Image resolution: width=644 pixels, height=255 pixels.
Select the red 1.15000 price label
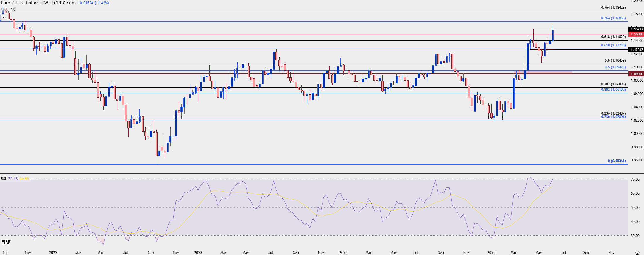pos(637,34)
